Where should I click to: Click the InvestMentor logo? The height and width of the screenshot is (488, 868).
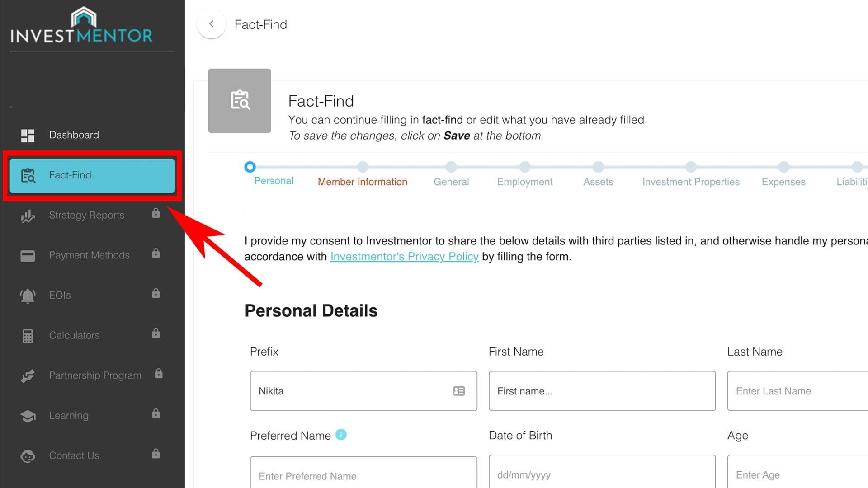click(82, 26)
